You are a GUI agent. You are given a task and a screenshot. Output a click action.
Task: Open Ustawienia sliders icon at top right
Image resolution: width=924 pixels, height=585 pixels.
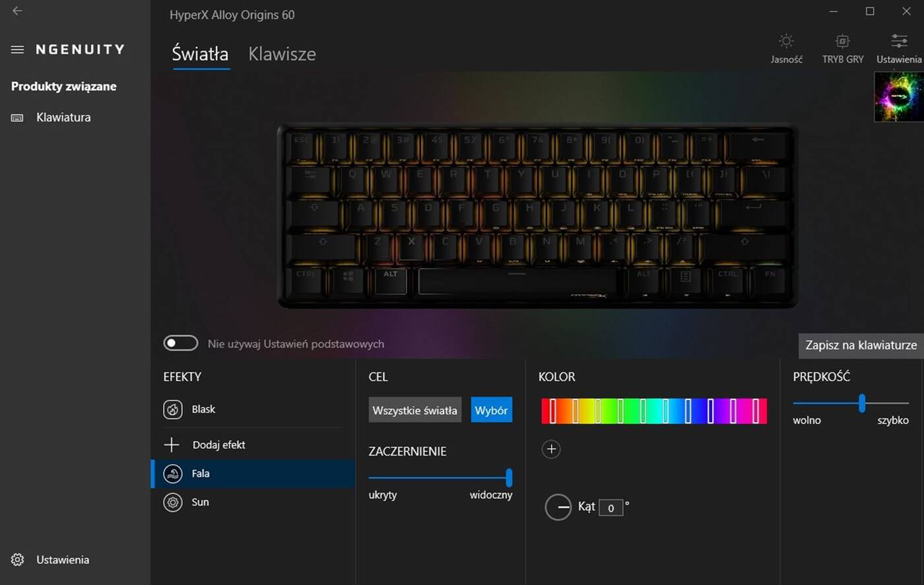coord(899,41)
